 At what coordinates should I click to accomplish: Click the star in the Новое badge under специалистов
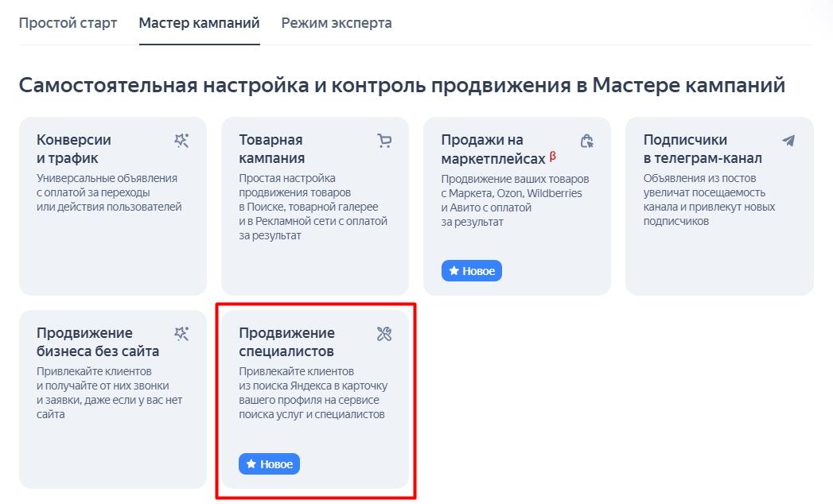tap(251, 464)
